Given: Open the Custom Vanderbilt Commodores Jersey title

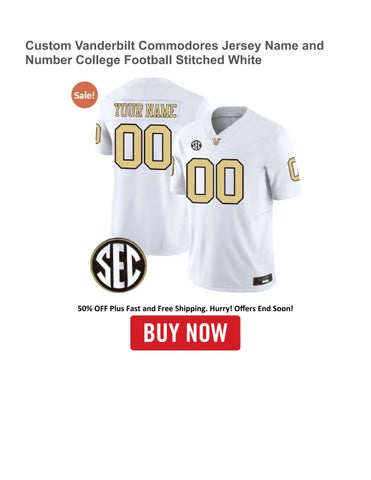Looking at the screenshot, I should click(x=175, y=53).
